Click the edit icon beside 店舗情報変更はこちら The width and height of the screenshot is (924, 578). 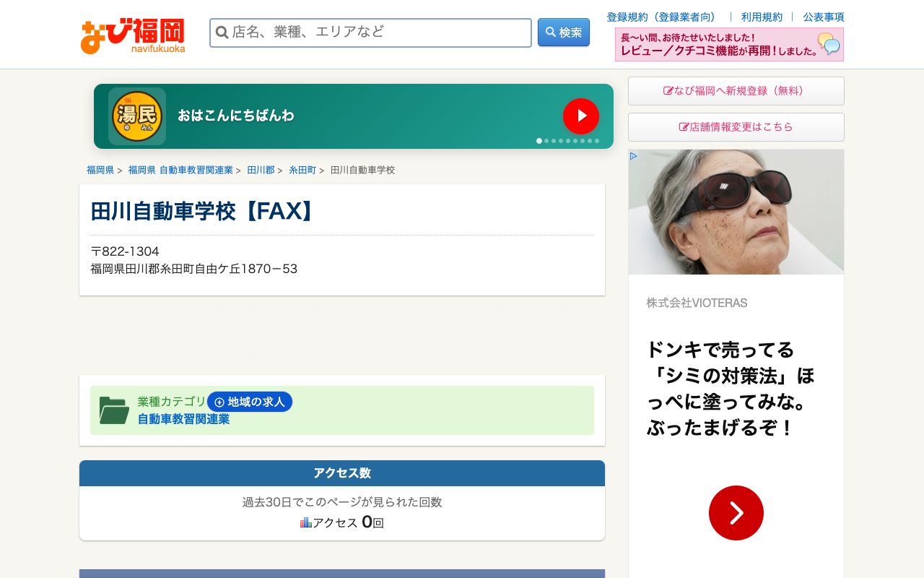tap(684, 126)
